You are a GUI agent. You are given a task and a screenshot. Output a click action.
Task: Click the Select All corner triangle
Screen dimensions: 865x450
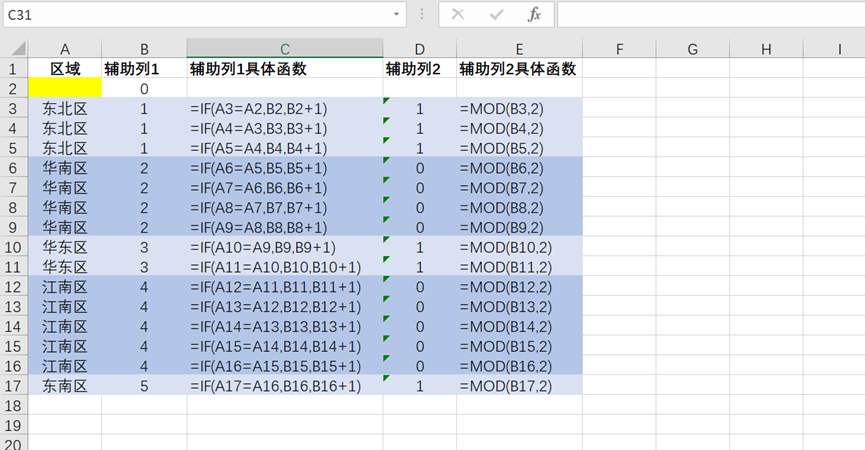point(18,49)
